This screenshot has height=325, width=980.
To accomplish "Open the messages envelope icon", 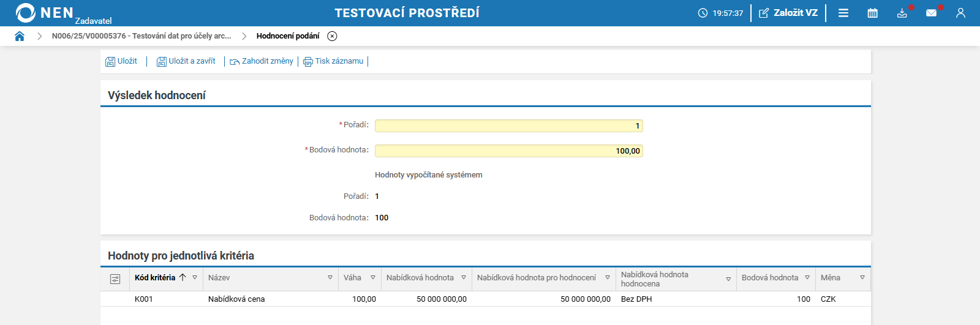I will (x=931, y=13).
